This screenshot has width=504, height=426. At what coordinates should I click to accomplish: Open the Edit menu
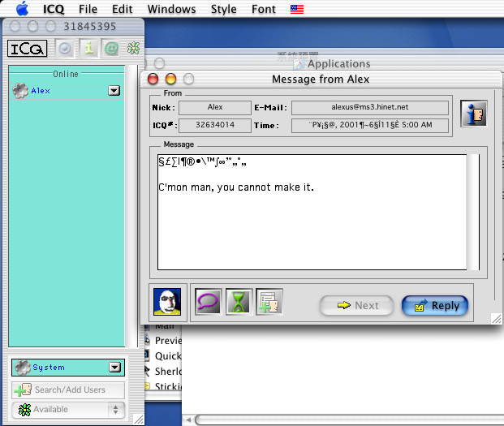(122, 9)
